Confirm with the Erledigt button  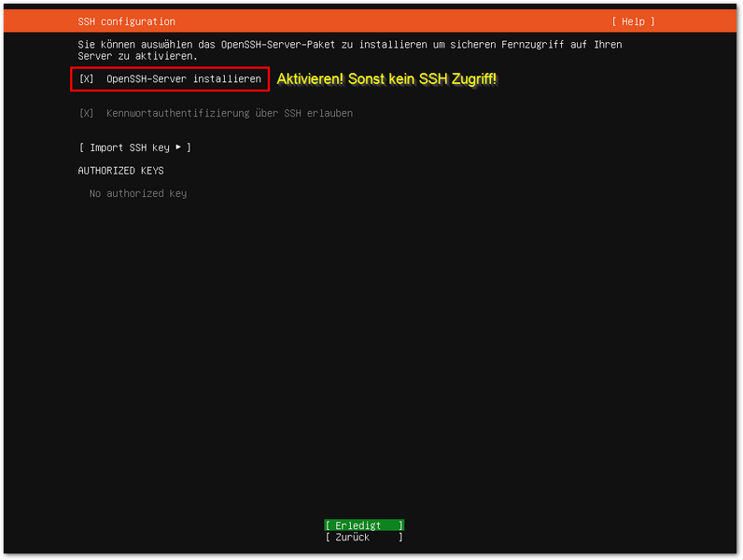click(x=364, y=525)
